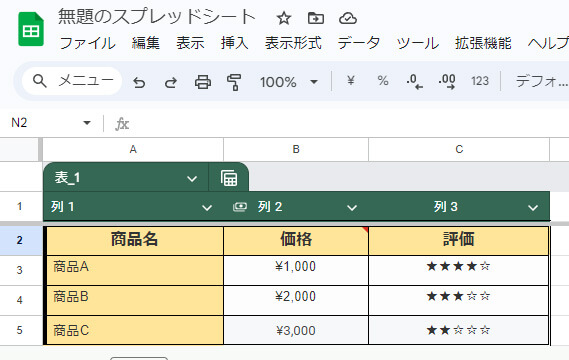Select the ¥1,000 cell
Viewport: 569px width, 360px height.
296,270
